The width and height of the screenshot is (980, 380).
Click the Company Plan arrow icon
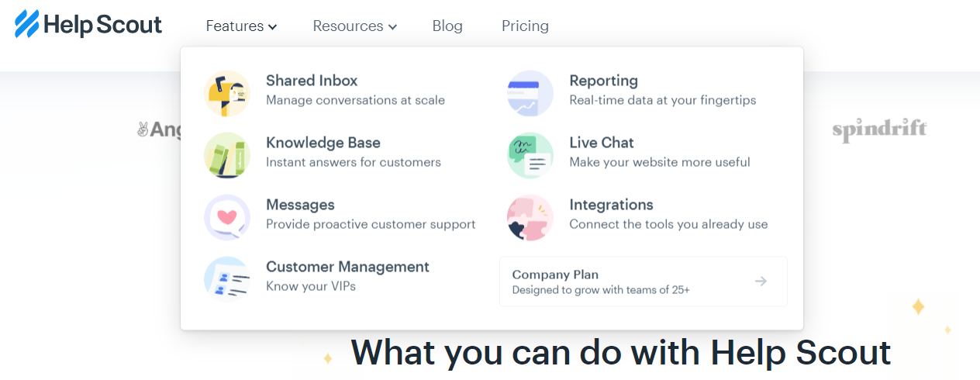tap(761, 282)
